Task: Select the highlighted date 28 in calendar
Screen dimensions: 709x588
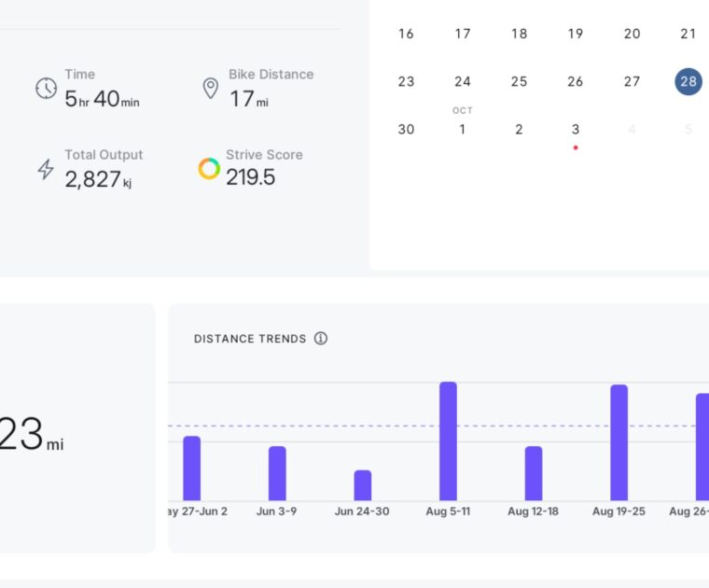Action: pos(688,81)
